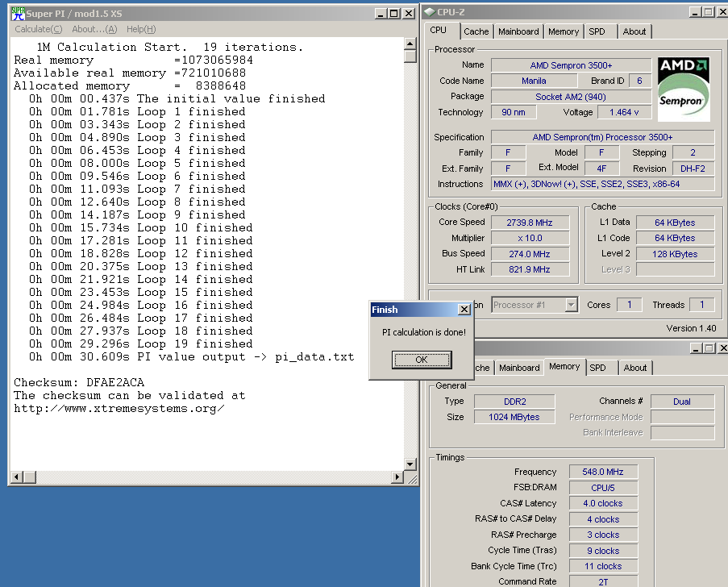Click the Name field AMD Sempron 3500+
Screen dimensions: 728x587
571,65
